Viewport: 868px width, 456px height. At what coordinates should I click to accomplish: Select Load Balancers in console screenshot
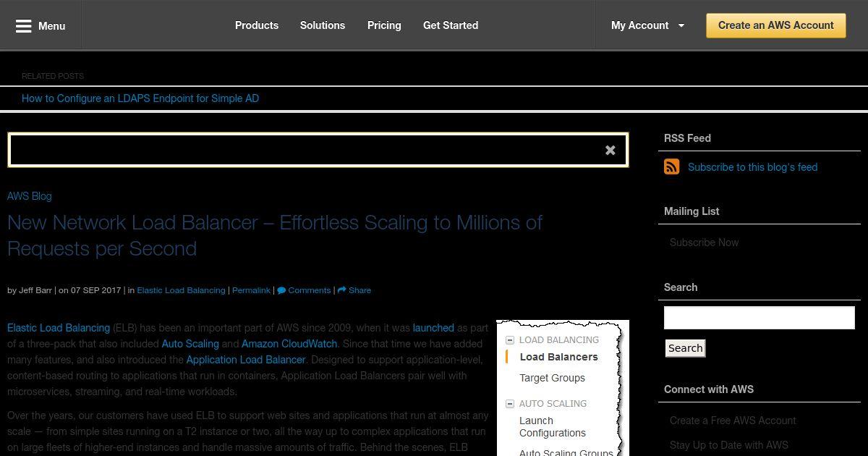point(559,357)
